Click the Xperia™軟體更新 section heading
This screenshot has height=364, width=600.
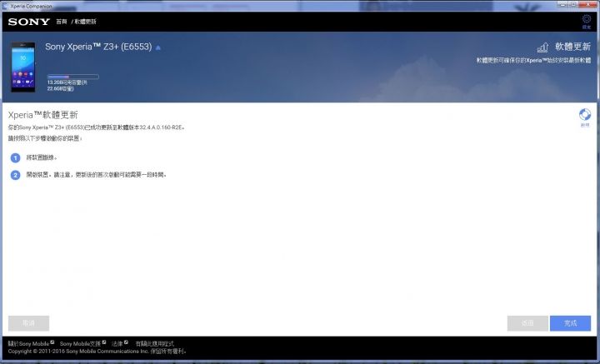42,115
